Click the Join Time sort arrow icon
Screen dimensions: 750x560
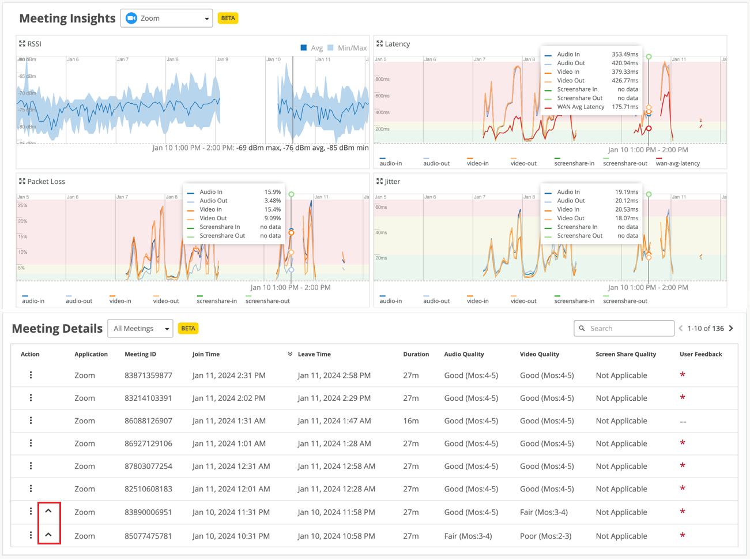(290, 354)
